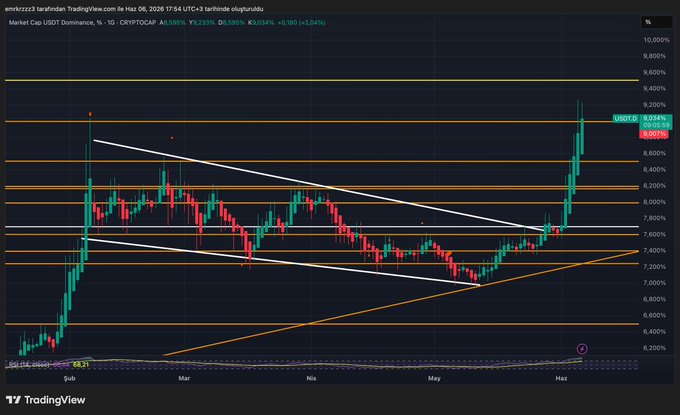Viewport: 680px width, 415px height.
Task: Click the May label on time axis
Action: [x=434, y=378]
